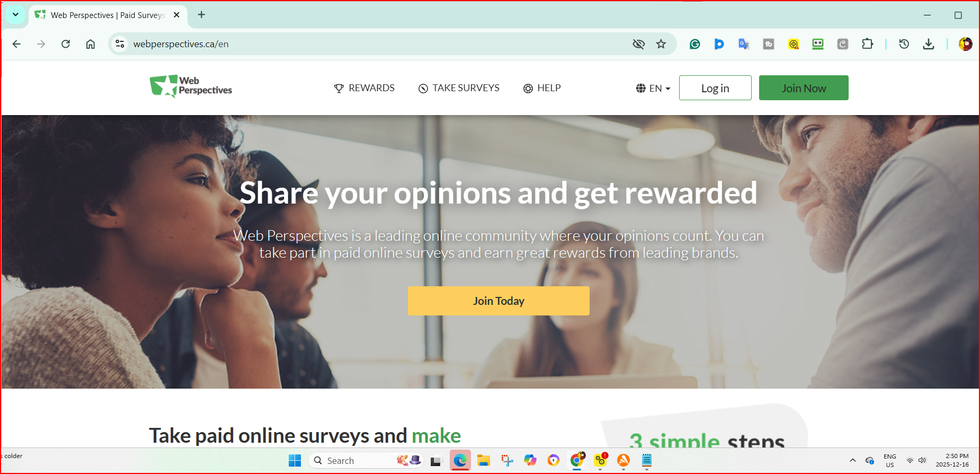Open the browser Extensions puzzle icon

(x=867, y=44)
